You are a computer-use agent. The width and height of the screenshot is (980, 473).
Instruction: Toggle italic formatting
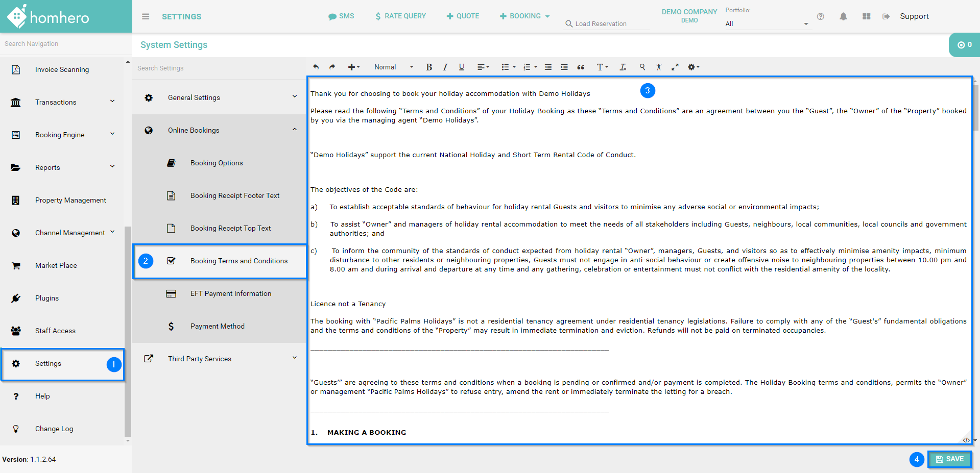click(445, 67)
